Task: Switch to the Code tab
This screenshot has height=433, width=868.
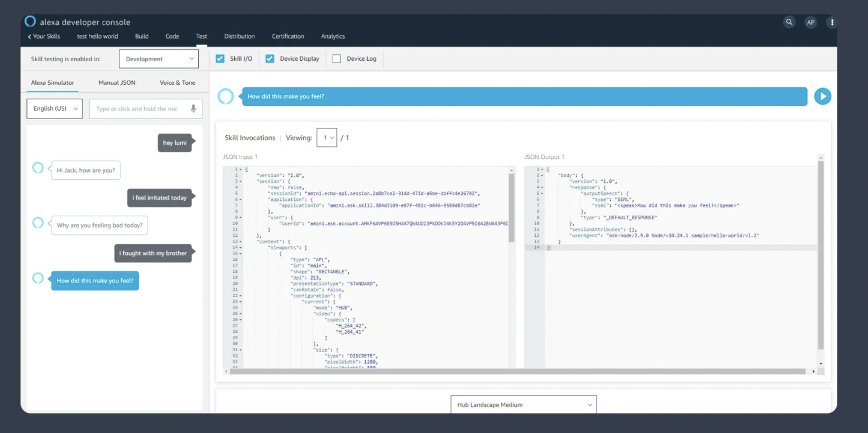Action: click(172, 36)
